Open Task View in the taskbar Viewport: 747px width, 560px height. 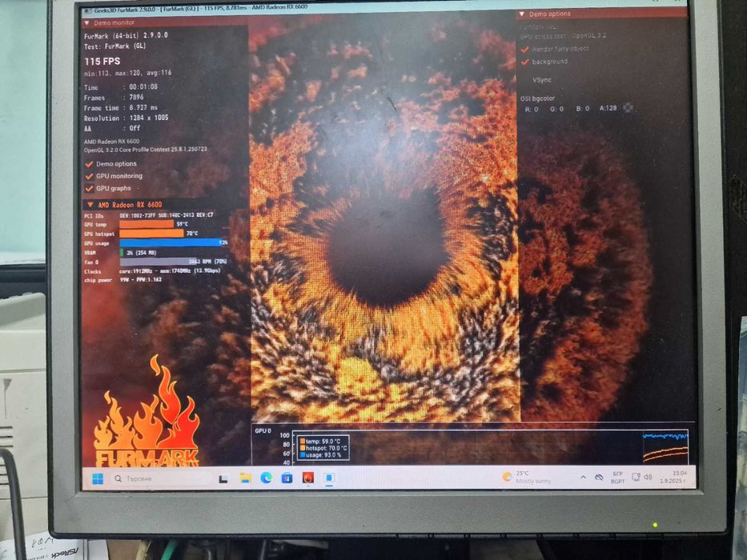223,478
